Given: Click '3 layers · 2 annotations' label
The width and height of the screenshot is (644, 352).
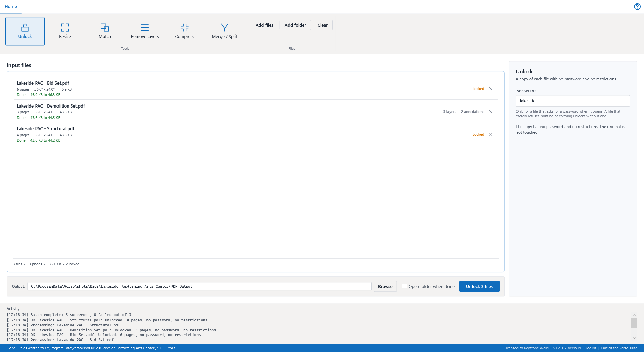Looking at the screenshot, I should (464, 112).
